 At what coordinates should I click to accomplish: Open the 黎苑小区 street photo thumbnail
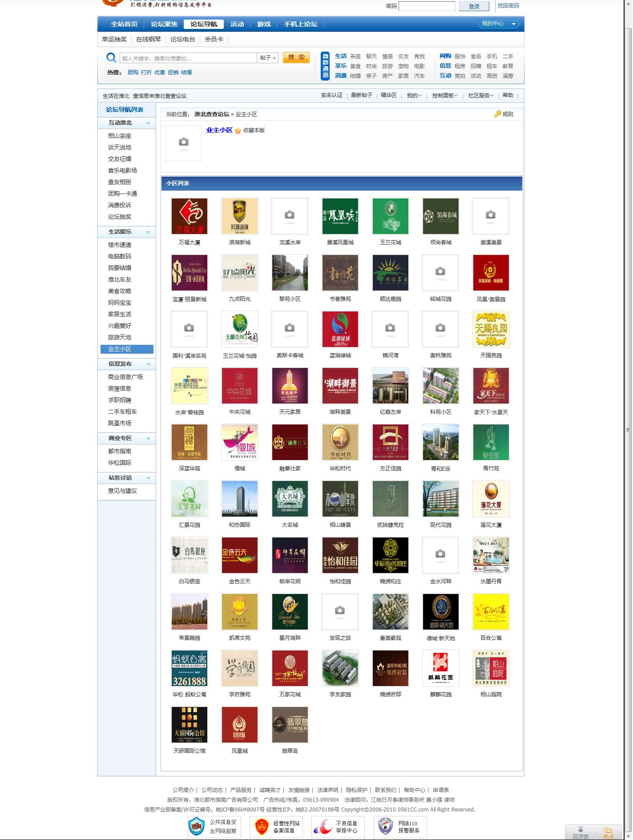tap(290, 273)
